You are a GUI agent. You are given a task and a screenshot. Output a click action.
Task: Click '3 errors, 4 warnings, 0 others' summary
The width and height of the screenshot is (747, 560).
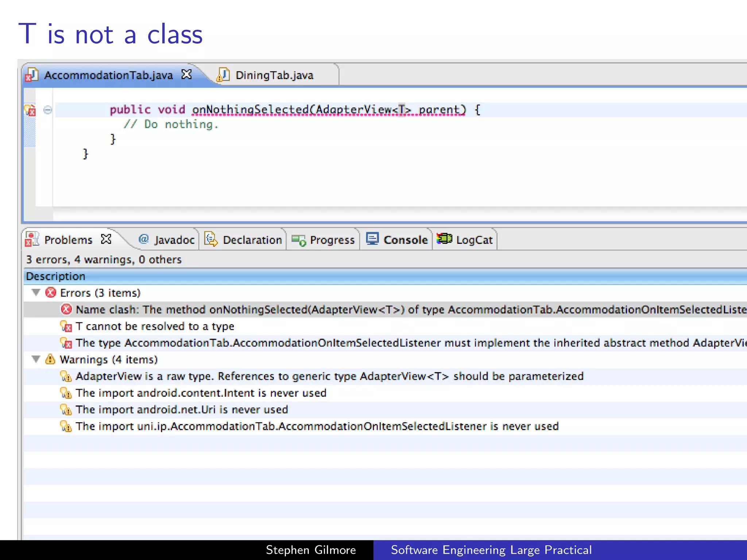coord(104,260)
